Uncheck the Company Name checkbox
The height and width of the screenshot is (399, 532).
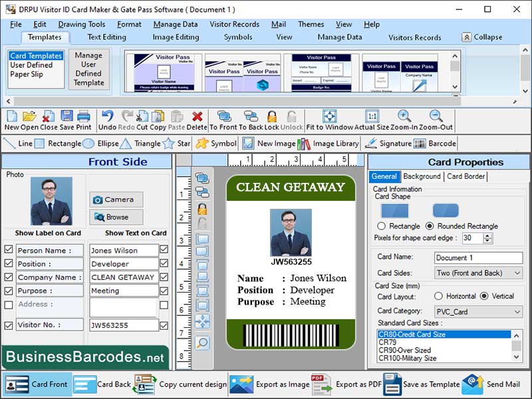pos(9,277)
